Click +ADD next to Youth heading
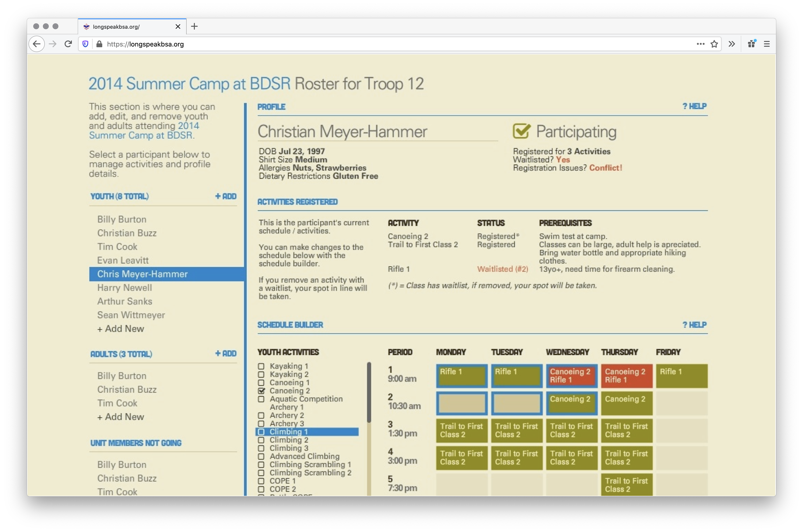Viewport: 803px width, 532px height. [x=226, y=196]
